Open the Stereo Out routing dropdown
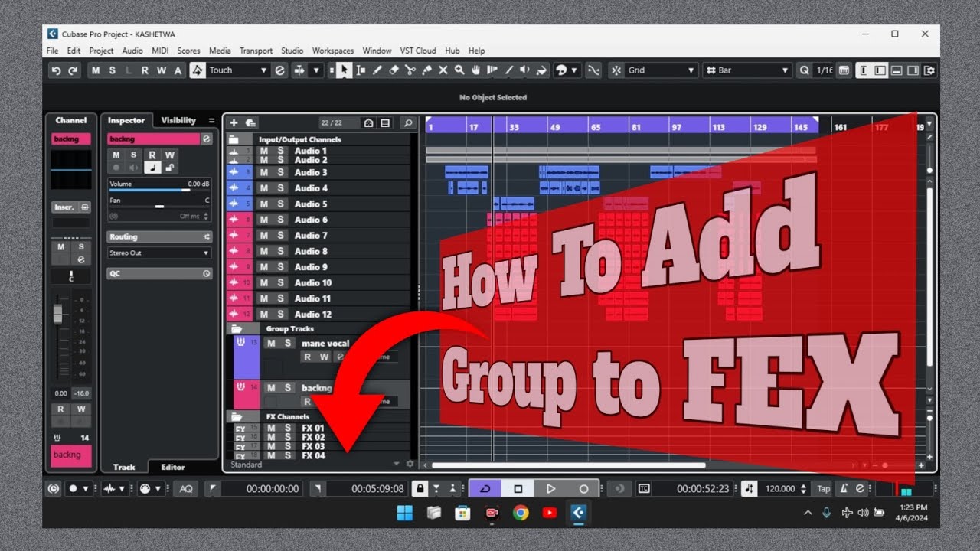 pyautogui.click(x=159, y=253)
